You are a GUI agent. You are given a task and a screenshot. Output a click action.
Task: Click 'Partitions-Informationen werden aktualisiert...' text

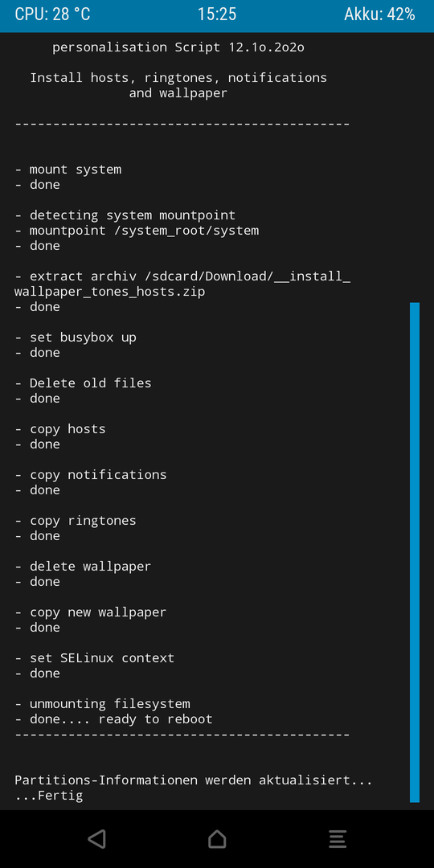194,780
